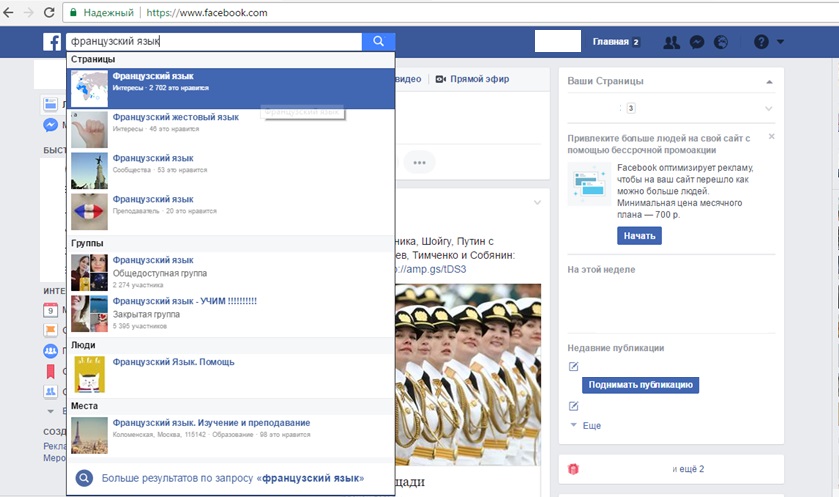Select highlighted Французский язык page result
The width and height of the screenshot is (839, 497).
point(231,88)
